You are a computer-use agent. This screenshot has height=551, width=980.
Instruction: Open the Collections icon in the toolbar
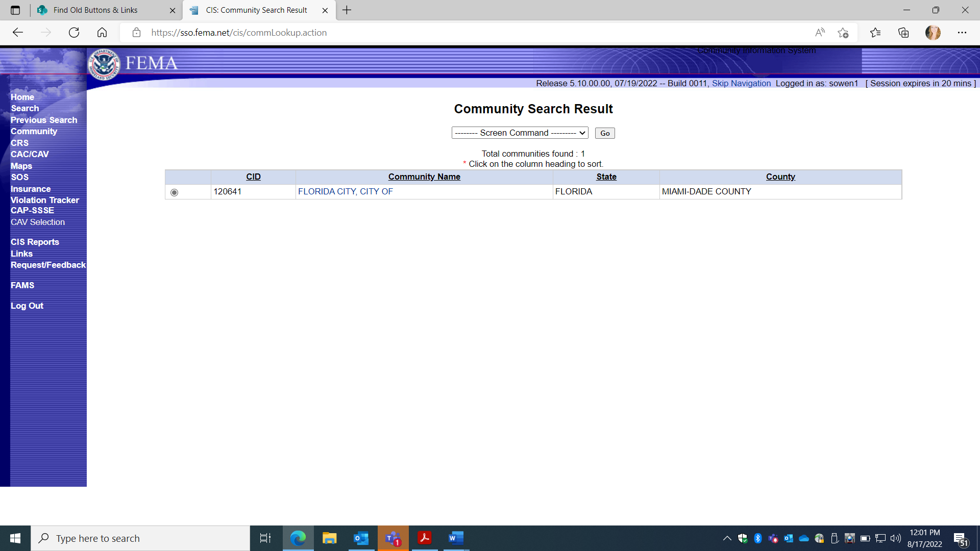click(x=903, y=33)
